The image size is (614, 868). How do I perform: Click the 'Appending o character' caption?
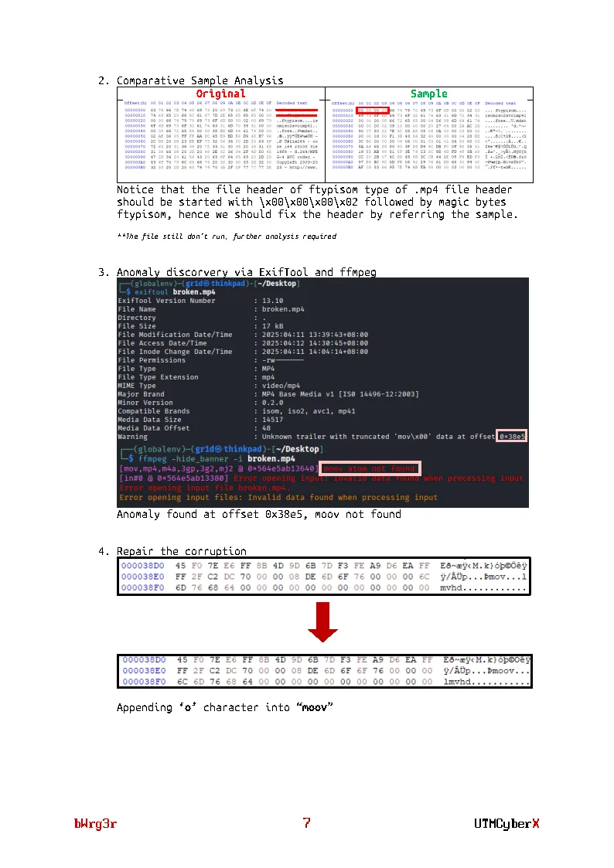coord(225,707)
